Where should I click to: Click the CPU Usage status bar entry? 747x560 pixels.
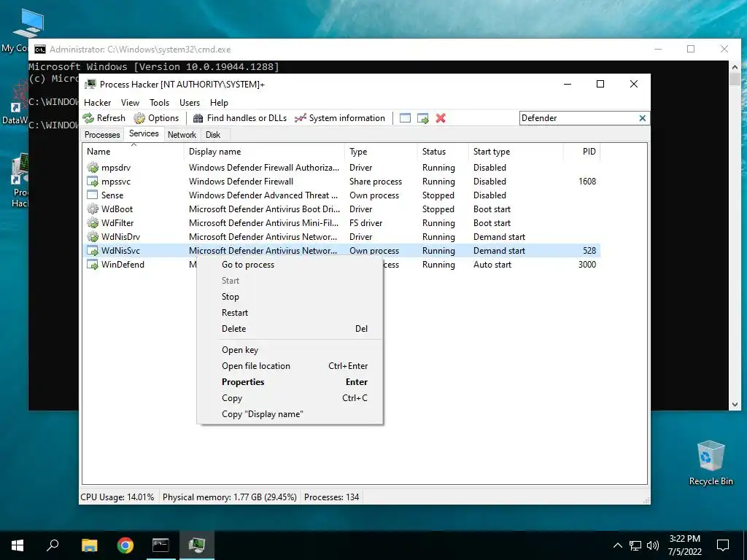click(117, 497)
